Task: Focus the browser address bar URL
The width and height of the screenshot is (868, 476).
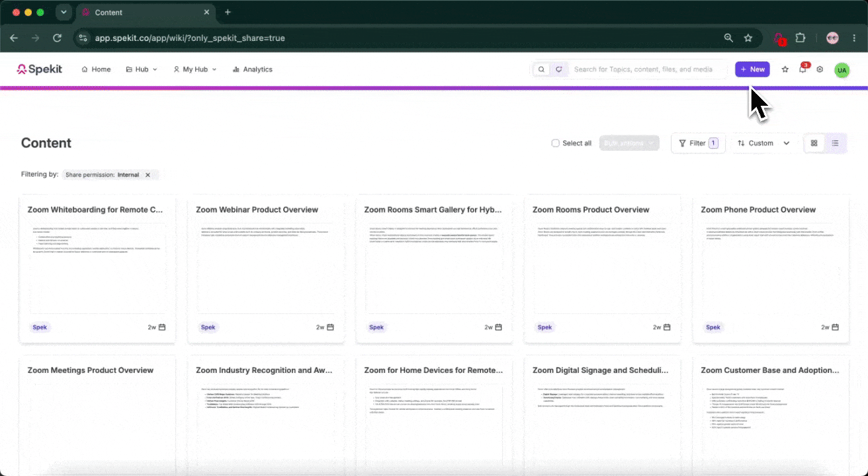Action: [190, 38]
